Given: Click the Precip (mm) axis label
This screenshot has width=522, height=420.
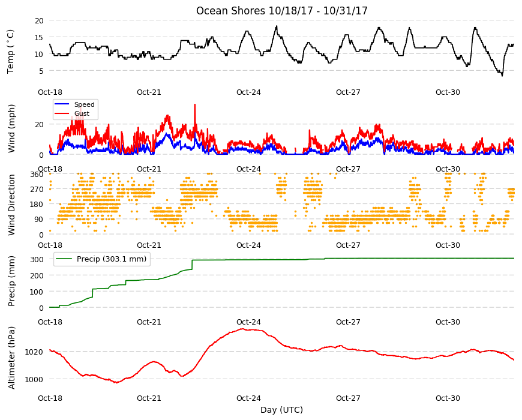Looking at the screenshot, I should click(x=11, y=281).
